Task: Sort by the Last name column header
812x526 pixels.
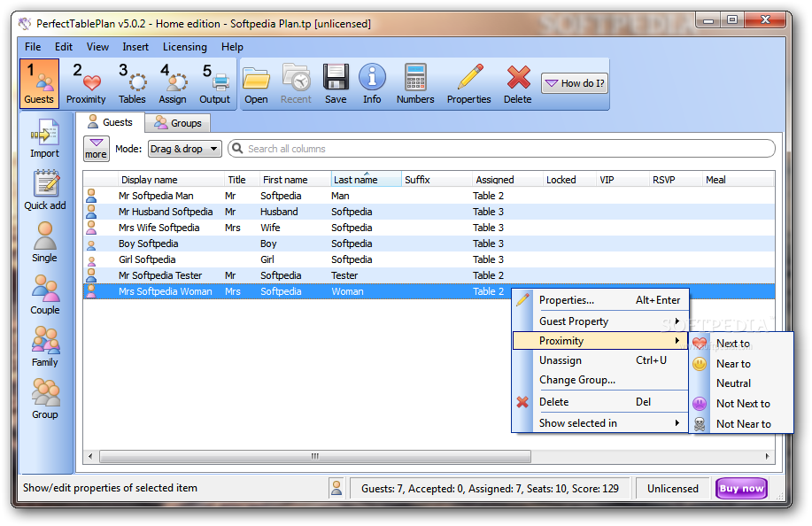Action: (x=366, y=180)
